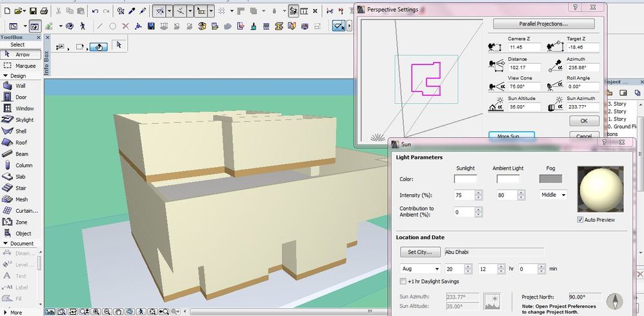This screenshot has height=316, width=644.
Task: Disable the Auto Preview checkbox
Action: click(581, 220)
